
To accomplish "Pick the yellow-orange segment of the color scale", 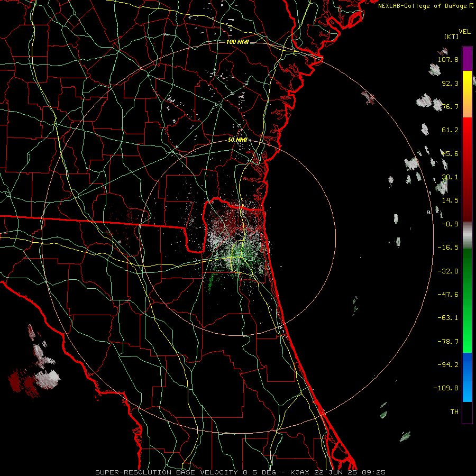I will pos(467,94).
